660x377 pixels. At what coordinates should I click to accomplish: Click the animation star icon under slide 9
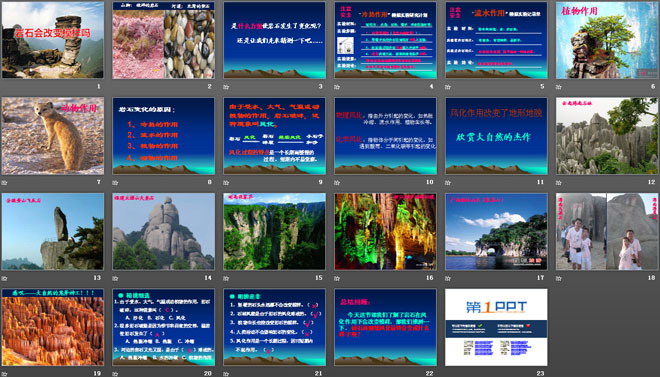tap(226, 183)
